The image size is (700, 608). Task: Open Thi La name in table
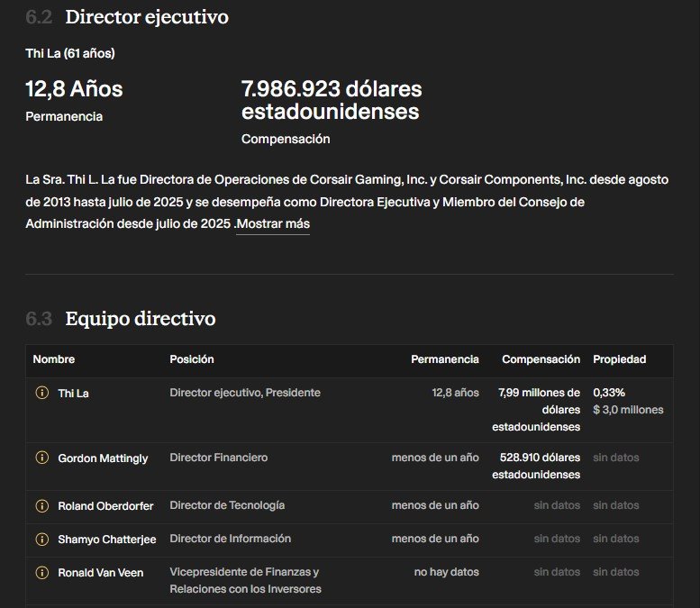73,394
